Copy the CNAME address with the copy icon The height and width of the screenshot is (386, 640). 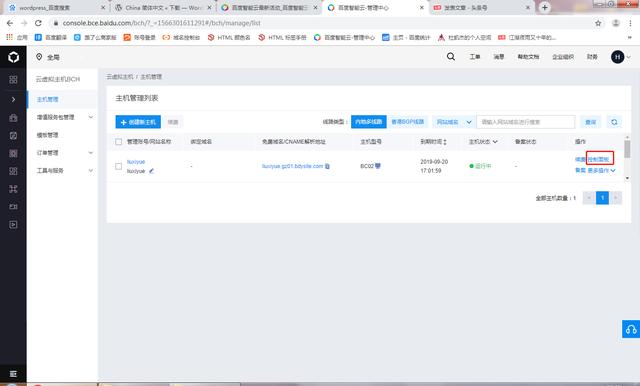(327, 166)
